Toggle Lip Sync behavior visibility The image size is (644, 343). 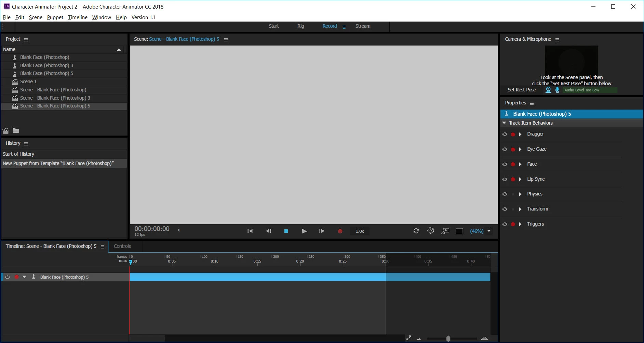click(505, 179)
